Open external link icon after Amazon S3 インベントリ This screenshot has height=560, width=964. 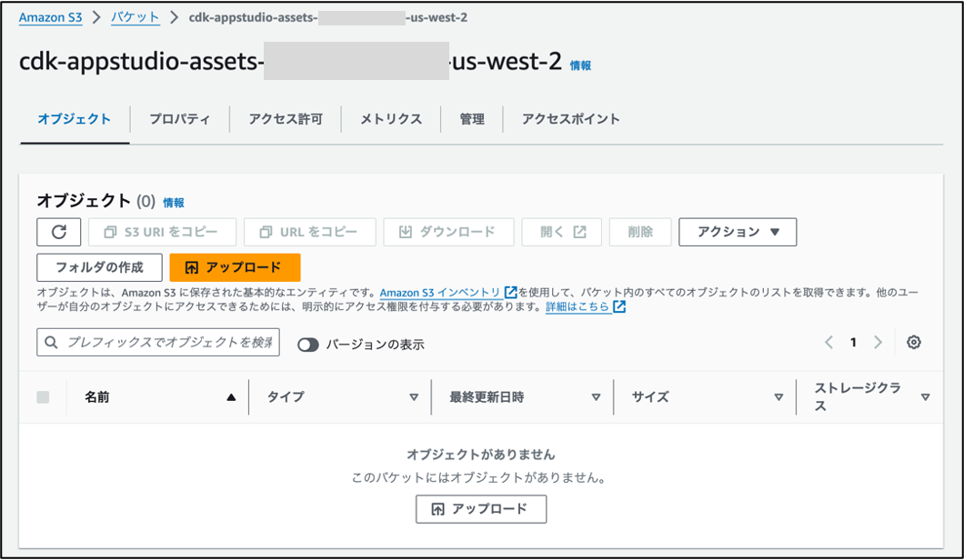[510, 292]
